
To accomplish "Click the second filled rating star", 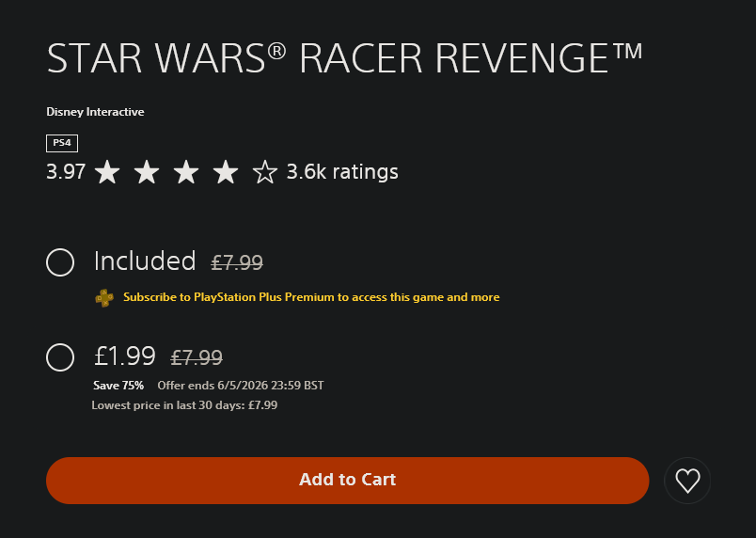I will tap(147, 172).
